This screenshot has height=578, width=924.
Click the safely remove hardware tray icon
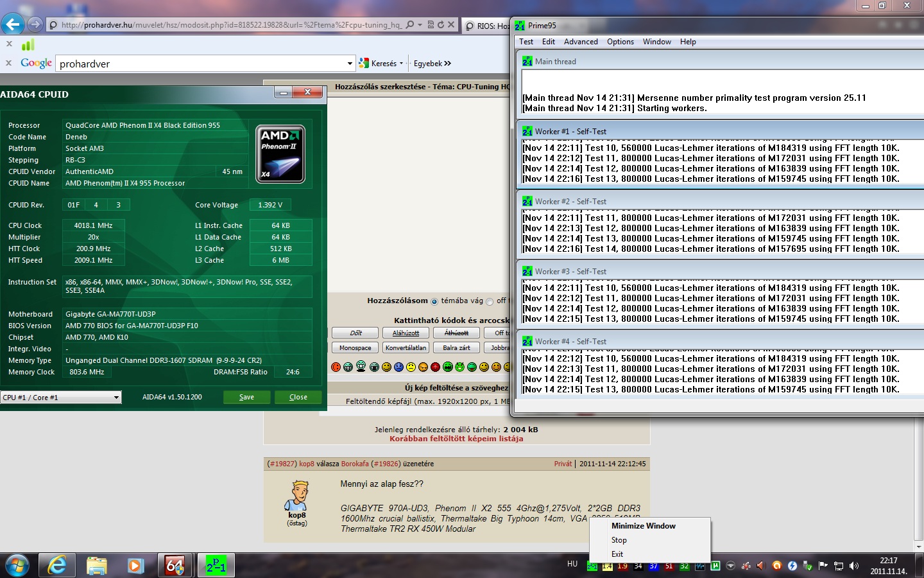tap(808, 566)
